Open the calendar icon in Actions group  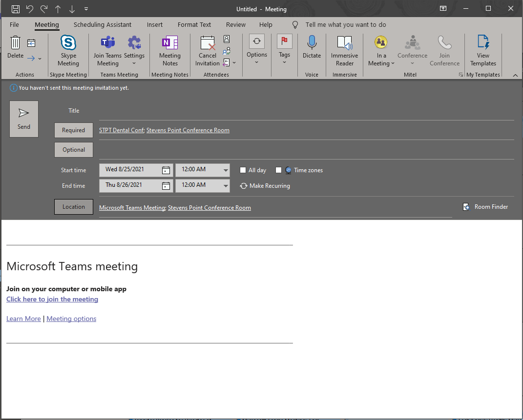click(x=31, y=43)
